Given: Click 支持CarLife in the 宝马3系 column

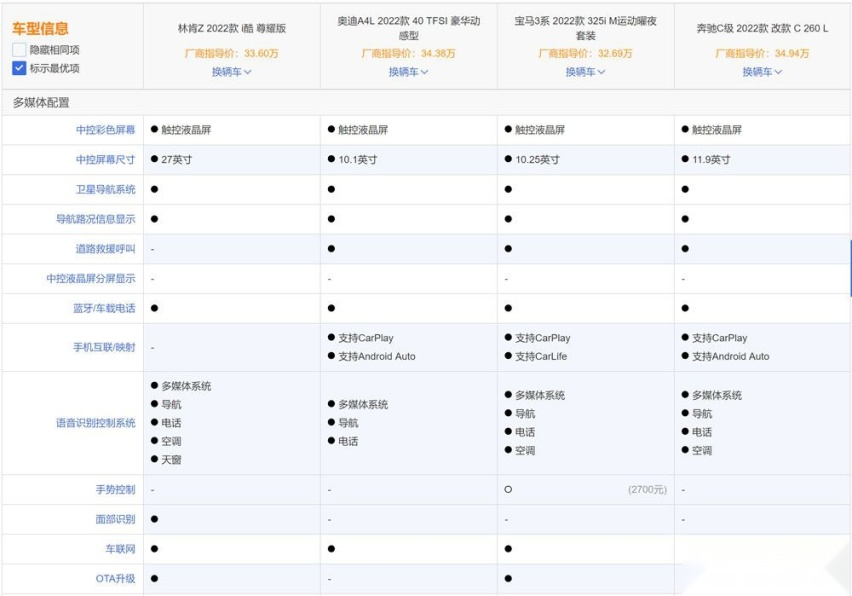Looking at the screenshot, I should tap(541, 356).
